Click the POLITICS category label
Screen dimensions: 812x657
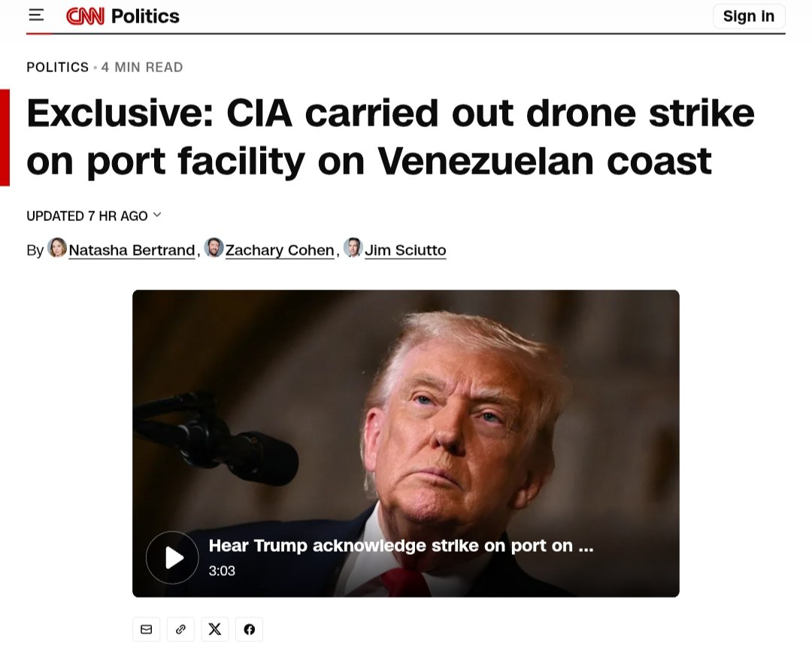coord(57,67)
